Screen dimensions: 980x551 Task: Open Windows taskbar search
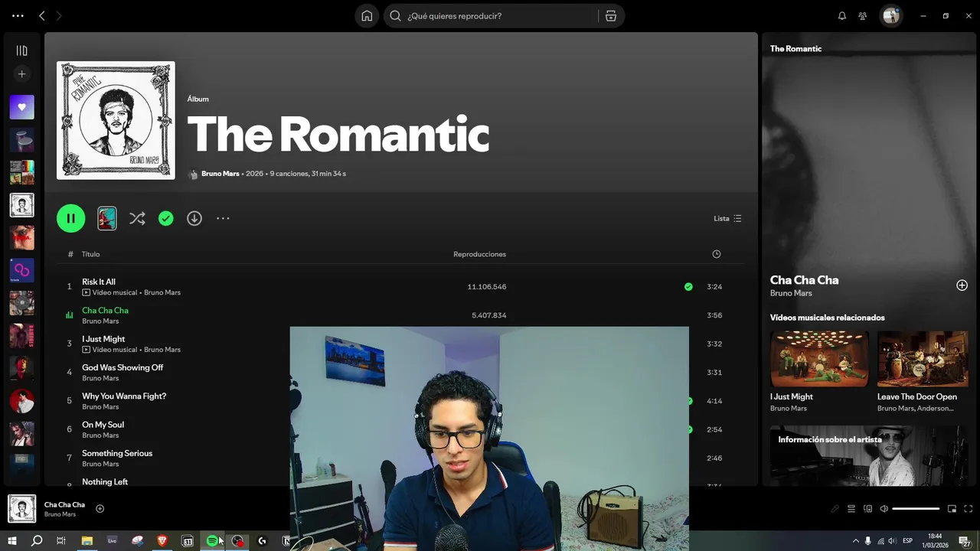(x=36, y=541)
